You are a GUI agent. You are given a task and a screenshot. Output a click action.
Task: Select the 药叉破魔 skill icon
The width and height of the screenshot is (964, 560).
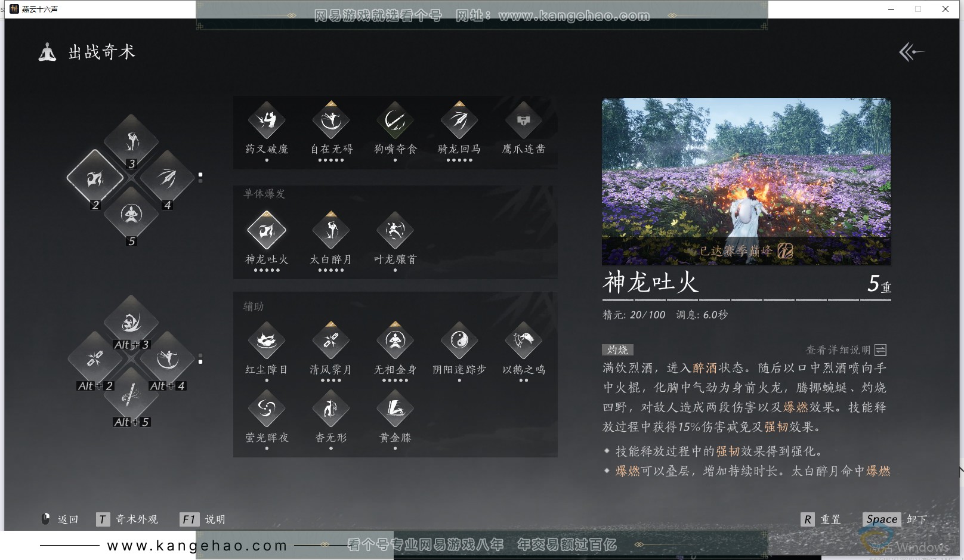pyautogui.click(x=267, y=120)
